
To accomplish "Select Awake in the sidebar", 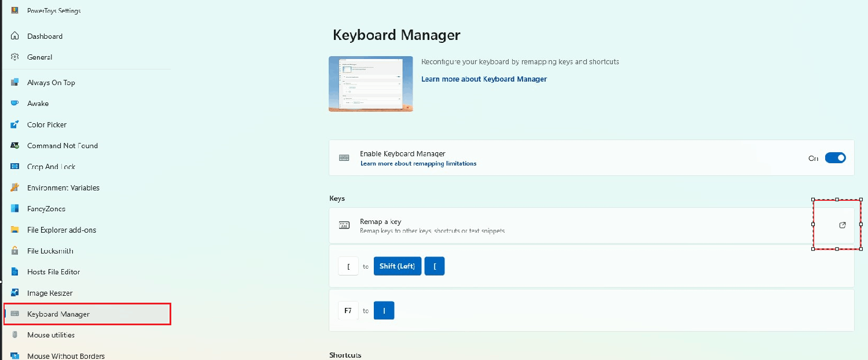I will [38, 103].
